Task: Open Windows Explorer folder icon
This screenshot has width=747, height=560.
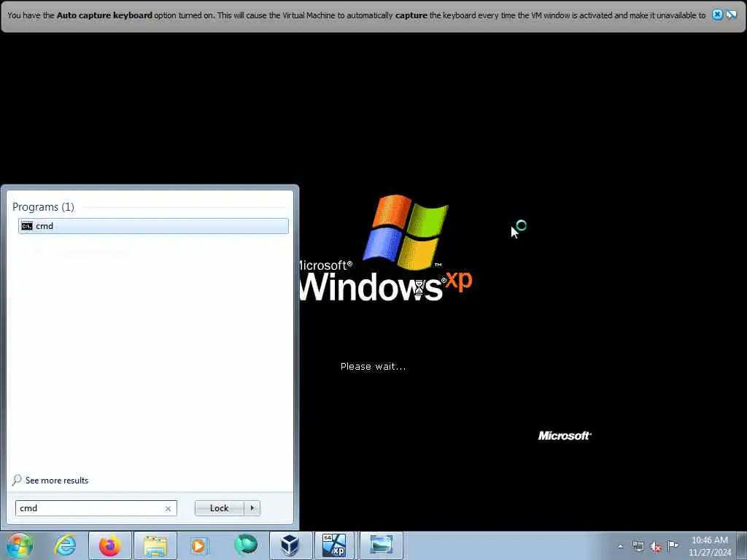Action: click(x=155, y=545)
